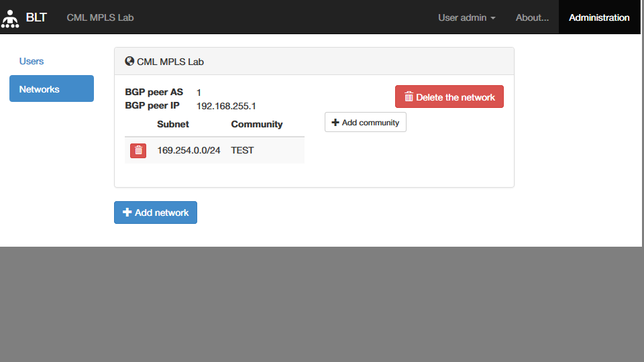Viewport: 644px width, 362px height.
Task: Click the globe icon in panel header
Action: (129, 61)
